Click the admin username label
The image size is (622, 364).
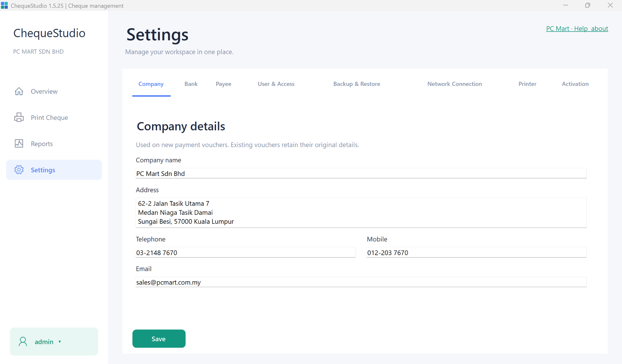coord(44,342)
